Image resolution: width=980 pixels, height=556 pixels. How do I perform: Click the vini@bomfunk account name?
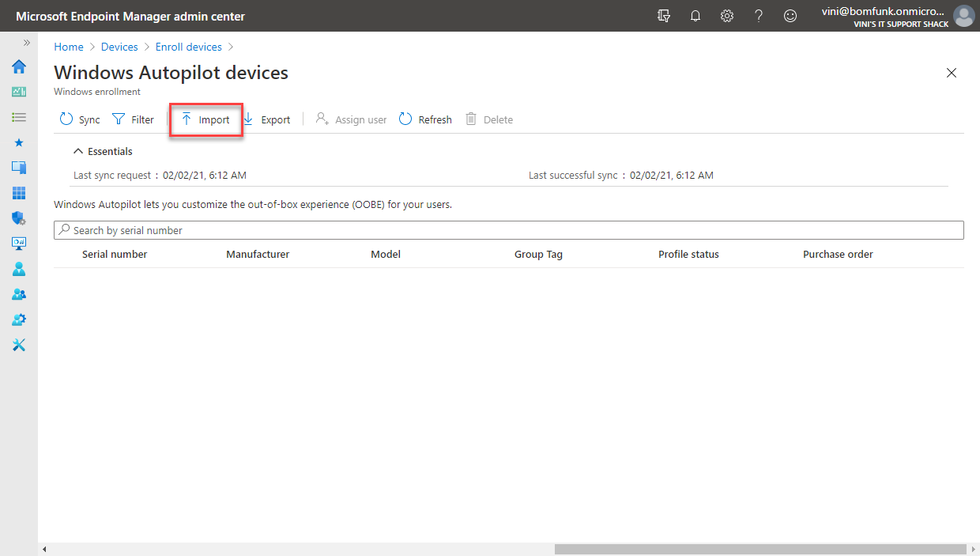coord(884,11)
